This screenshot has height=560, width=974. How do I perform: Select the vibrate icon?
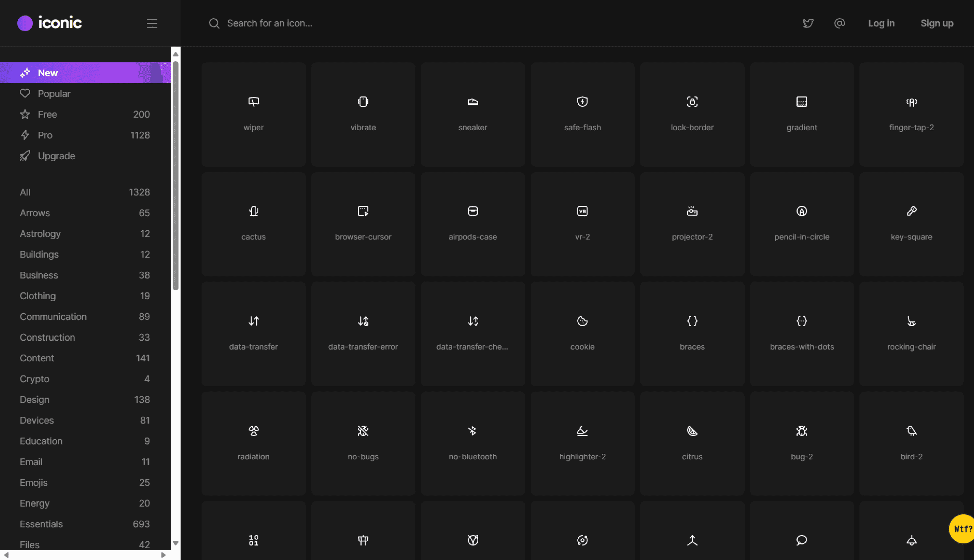363,114
